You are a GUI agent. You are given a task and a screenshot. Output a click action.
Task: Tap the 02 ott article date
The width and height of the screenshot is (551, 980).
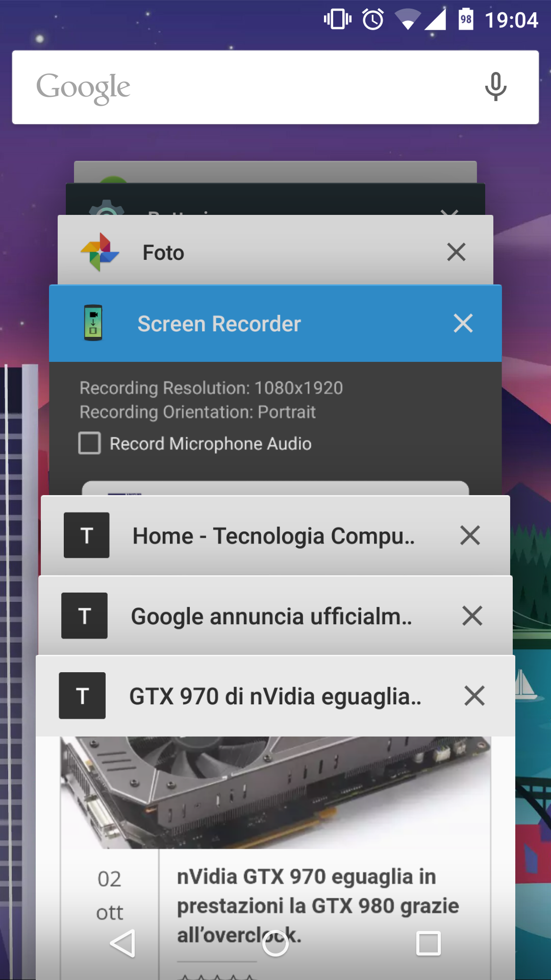(x=110, y=896)
